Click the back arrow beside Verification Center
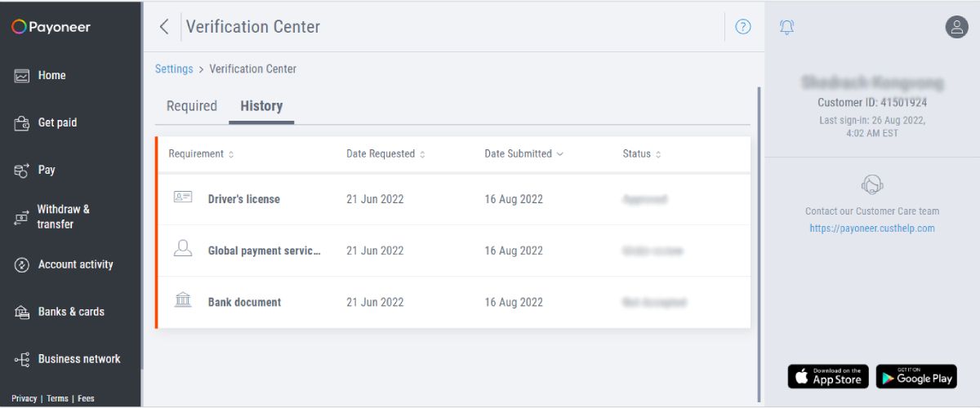Image resolution: width=980 pixels, height=408 pixels. coord(164,27)
